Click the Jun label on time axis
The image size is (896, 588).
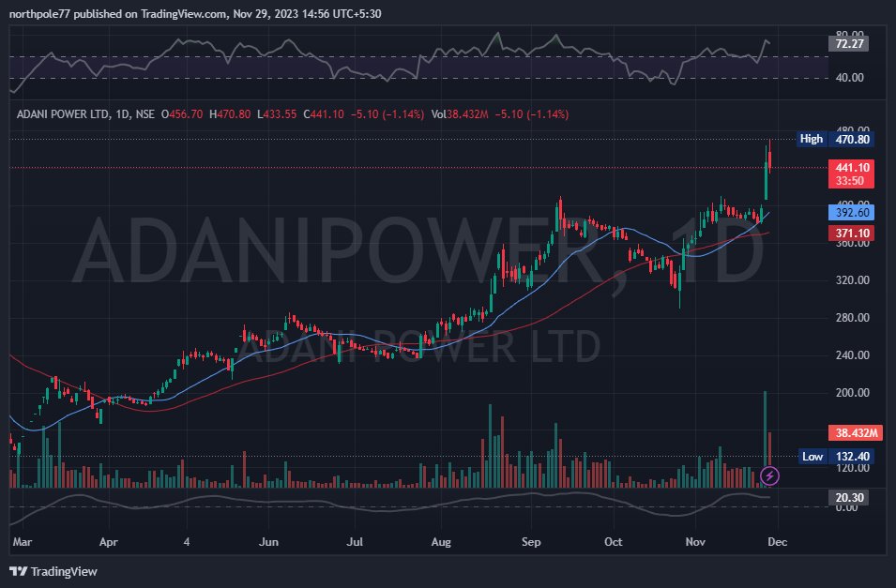[x=268, y=542]
